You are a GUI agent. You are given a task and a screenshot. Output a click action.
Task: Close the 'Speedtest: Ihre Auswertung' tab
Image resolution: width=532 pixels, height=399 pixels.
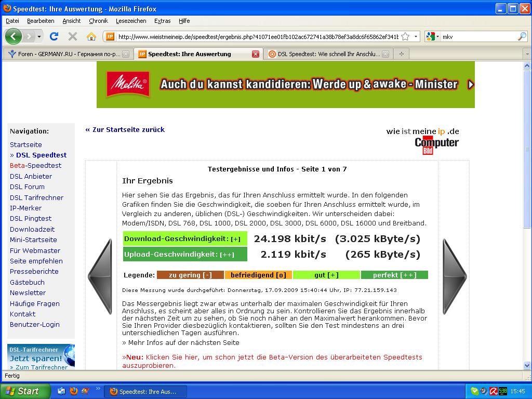pyautogui.click(x=255, y=54)
